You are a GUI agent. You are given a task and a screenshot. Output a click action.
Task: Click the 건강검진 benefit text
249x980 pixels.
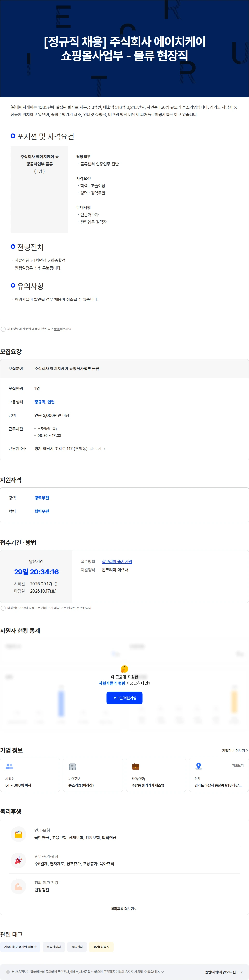click(x=41, y=890)
